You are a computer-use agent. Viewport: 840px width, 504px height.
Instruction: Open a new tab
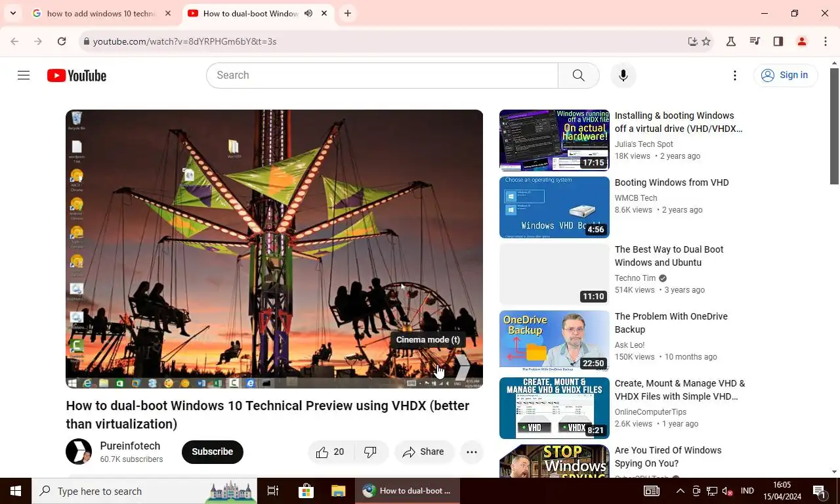348,13
